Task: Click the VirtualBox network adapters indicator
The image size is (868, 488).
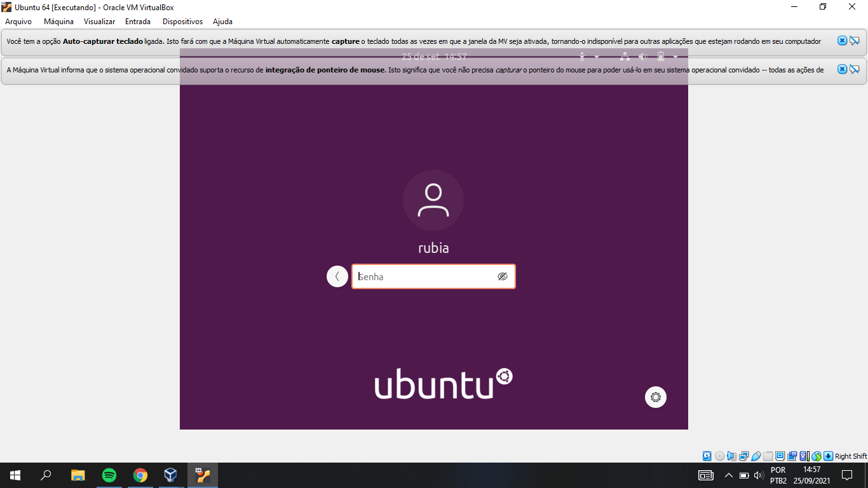Action: 743,456
